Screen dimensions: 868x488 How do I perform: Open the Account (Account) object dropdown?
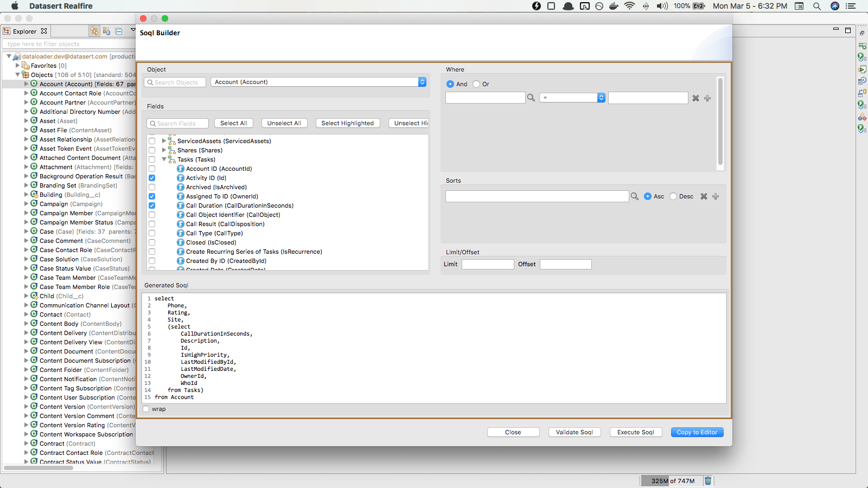318,82
